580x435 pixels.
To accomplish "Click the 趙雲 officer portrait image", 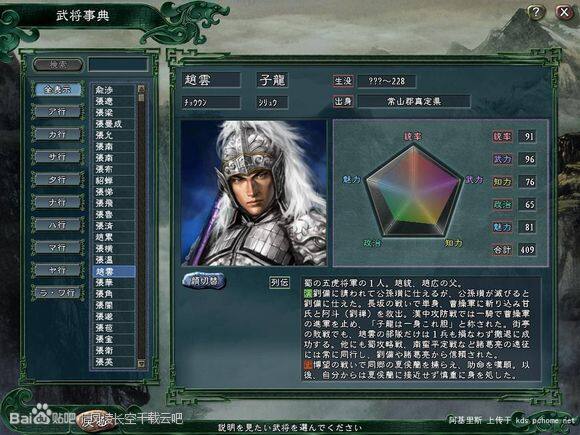I will [254, 193].
